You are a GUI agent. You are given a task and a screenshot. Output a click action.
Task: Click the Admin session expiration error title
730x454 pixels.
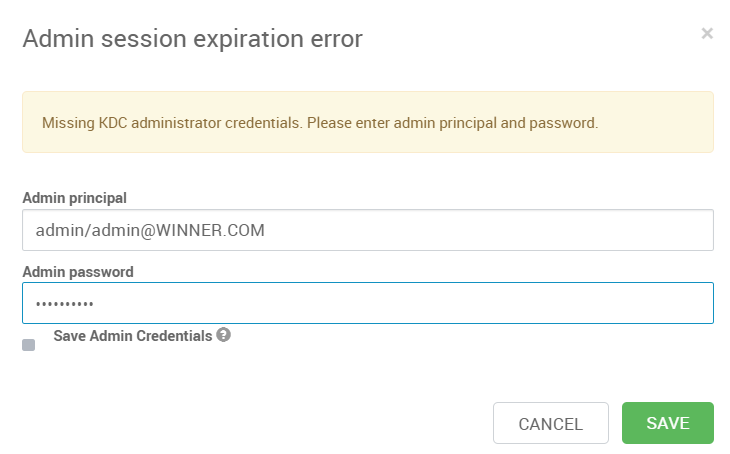(192, 39)
